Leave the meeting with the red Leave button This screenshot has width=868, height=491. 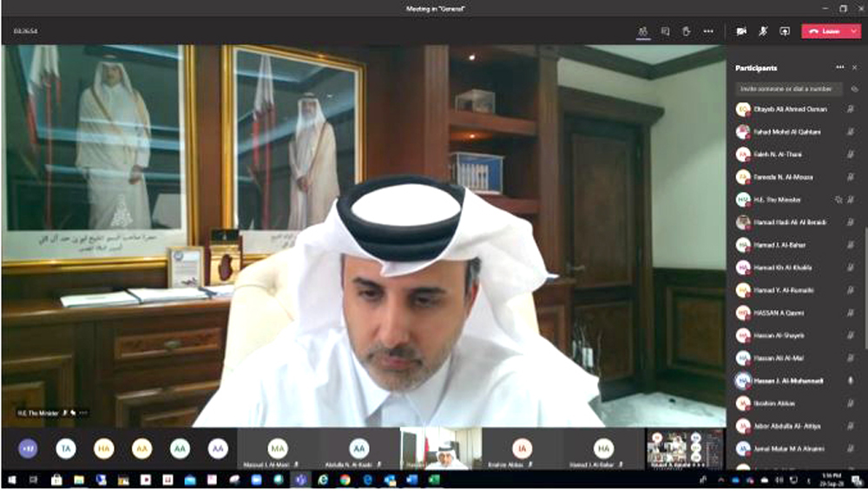[825, 31]
